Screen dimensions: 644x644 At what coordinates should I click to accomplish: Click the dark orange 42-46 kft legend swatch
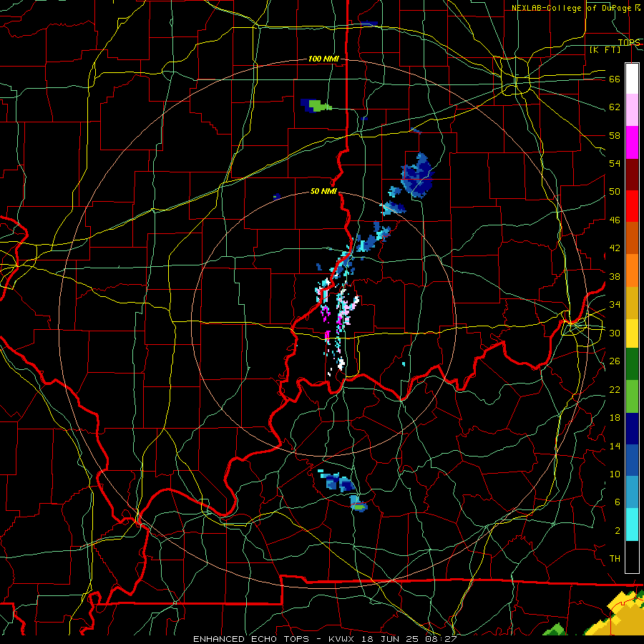632,238
